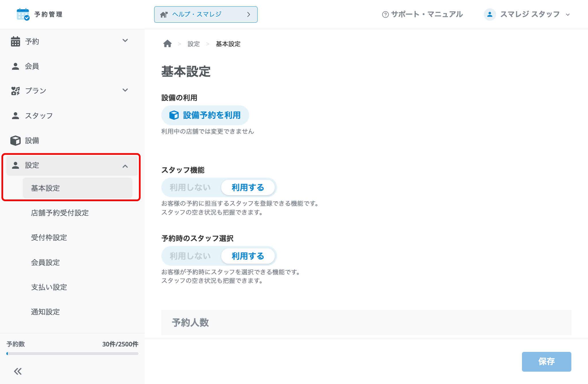Click 設定 in the breadcrumb
Screen dimensions: 588x384
click(x=194, y=44)
